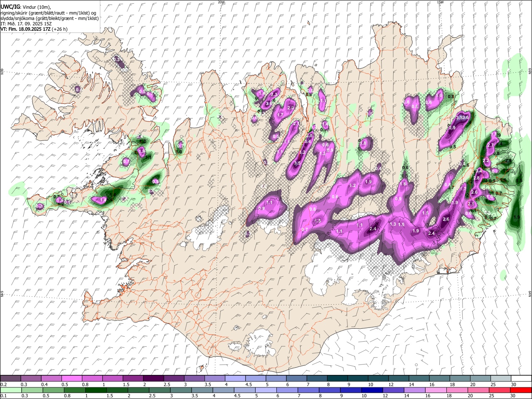Click the '20W' longitude label at top
This screenshot has width=532, height=399.
click(x=221, y=2)
